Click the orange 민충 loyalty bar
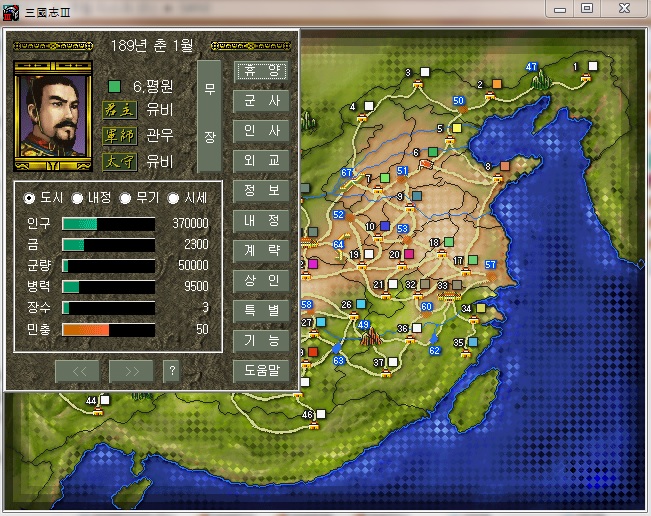 point(109,330)
